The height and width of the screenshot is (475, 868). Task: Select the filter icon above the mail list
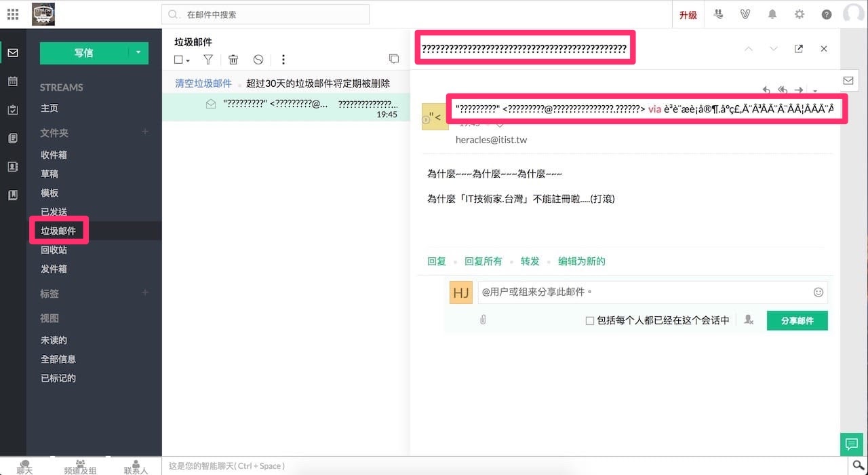tap(208, 60)
